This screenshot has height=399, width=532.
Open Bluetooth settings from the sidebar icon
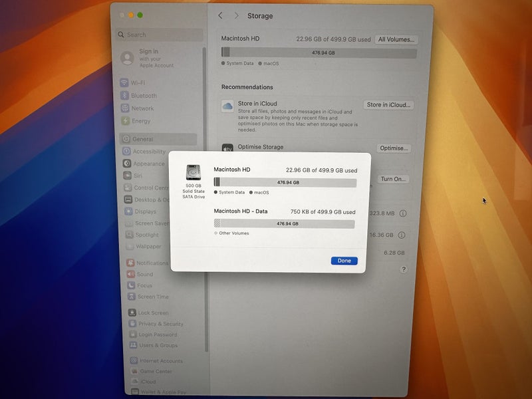point(125,95)
